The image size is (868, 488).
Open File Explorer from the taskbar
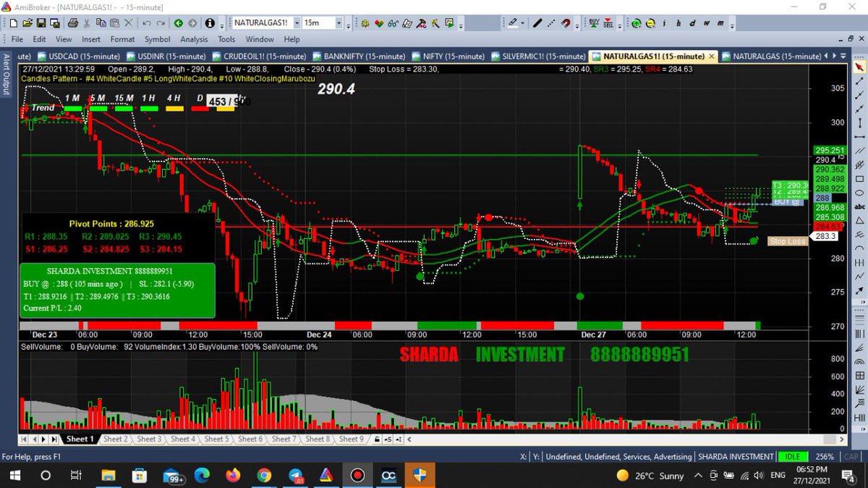(x=109, y=476)
